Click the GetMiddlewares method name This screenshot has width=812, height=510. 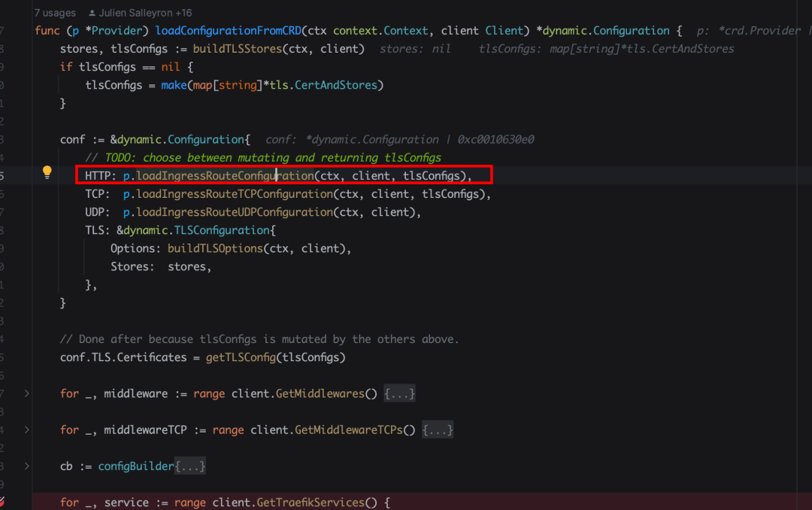tap(320, 393)
